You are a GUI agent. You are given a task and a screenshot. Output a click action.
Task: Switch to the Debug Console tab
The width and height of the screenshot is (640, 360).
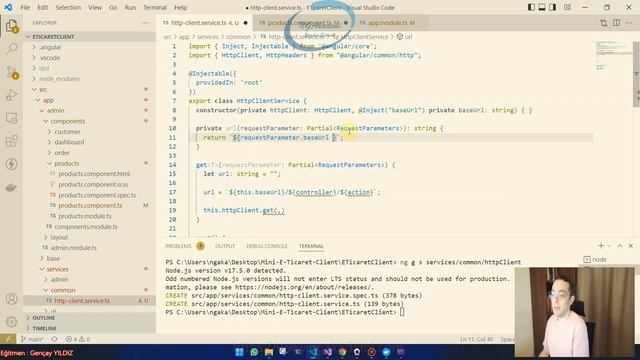(x=267, y=246)
